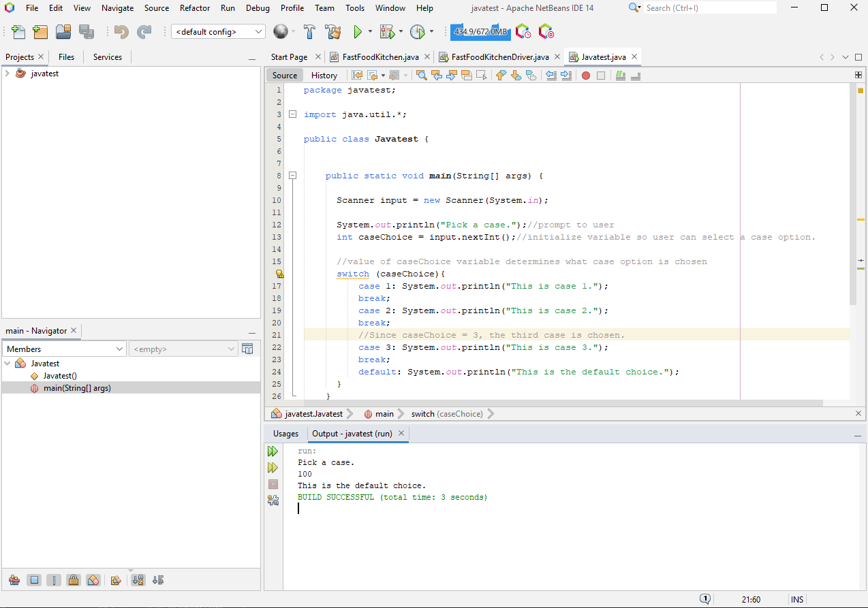Switch to History view button
This screenshot has height=608, width=868.
click(324, 76)
